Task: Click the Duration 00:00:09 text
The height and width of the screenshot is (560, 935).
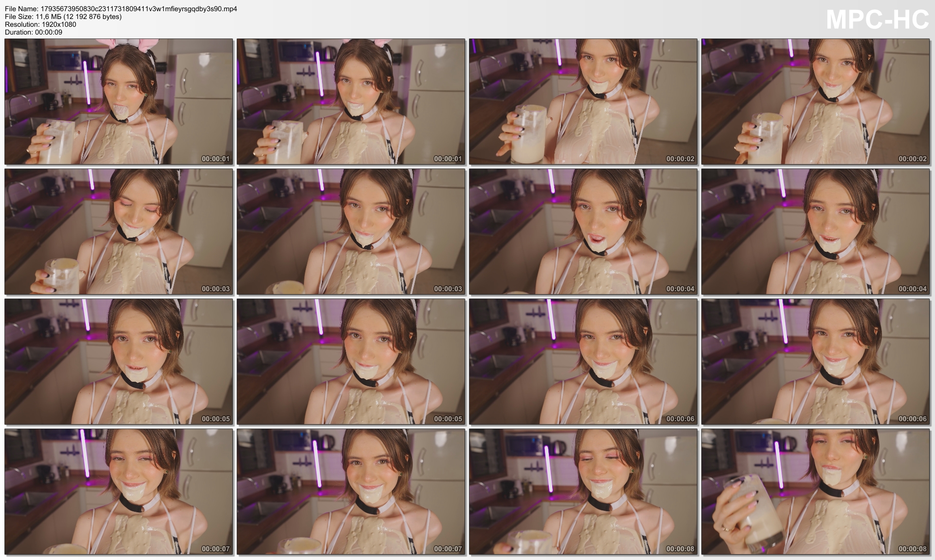Action: tap(34, 32)
